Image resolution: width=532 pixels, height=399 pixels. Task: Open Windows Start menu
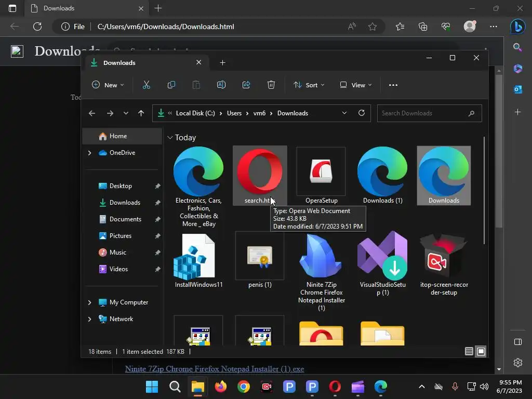[152, 387]
